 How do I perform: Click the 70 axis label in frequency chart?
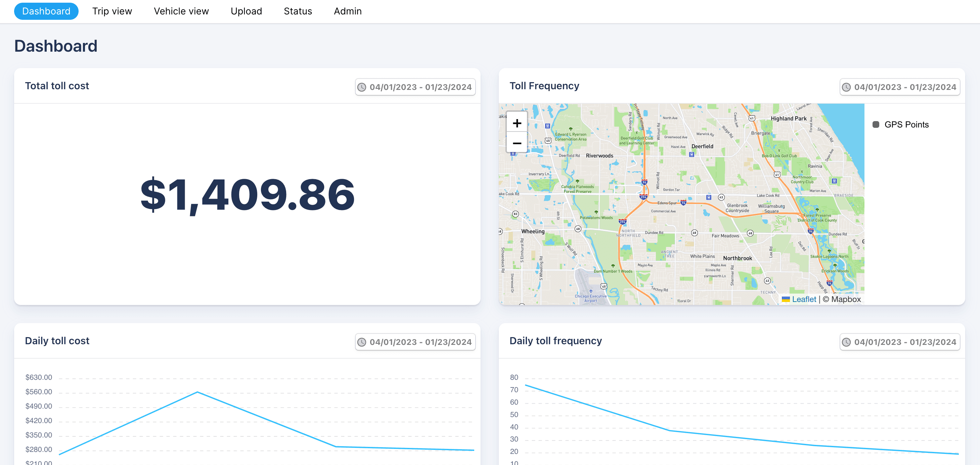(514, 390)
